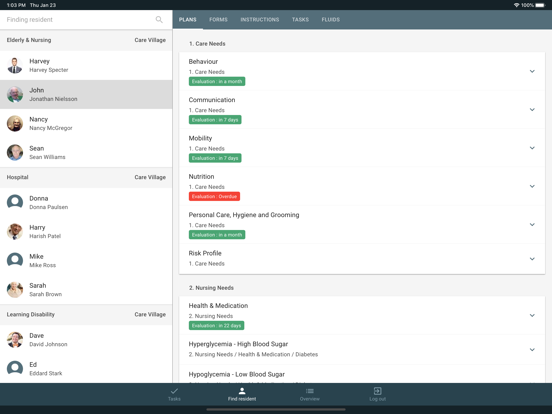Expand the Communication plan
This screenshot has height=414, width=552.
[x=532, y=109]
